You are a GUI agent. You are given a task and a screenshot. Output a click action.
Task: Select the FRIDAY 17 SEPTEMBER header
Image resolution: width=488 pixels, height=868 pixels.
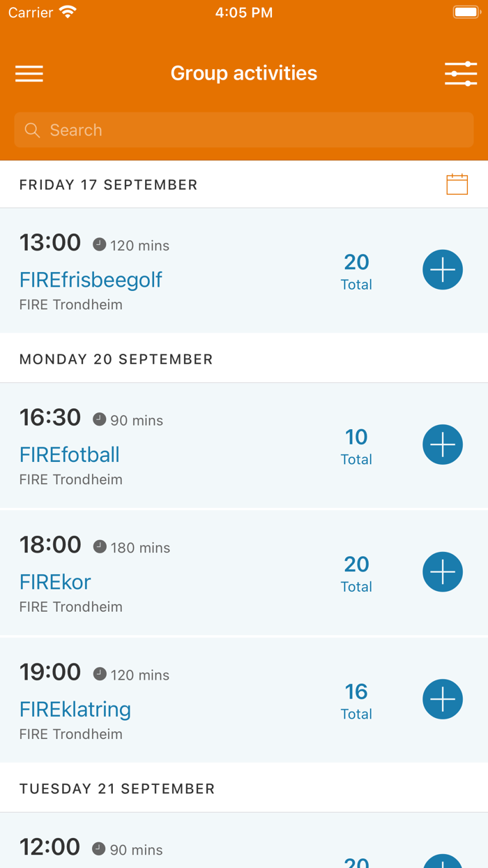click(x=108, y=184)
